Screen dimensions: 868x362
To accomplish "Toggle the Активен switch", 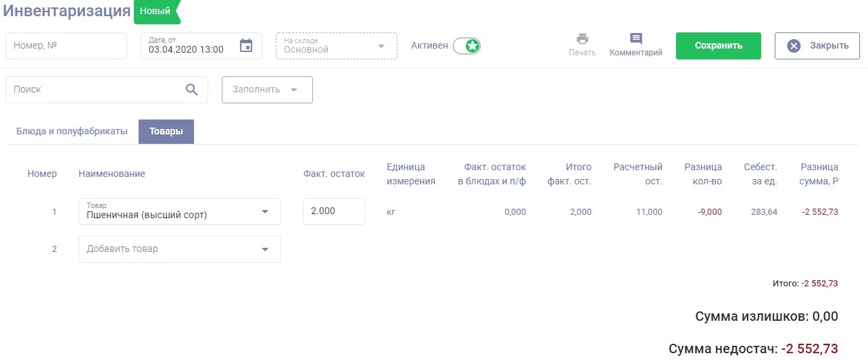I will click(466, 46).
